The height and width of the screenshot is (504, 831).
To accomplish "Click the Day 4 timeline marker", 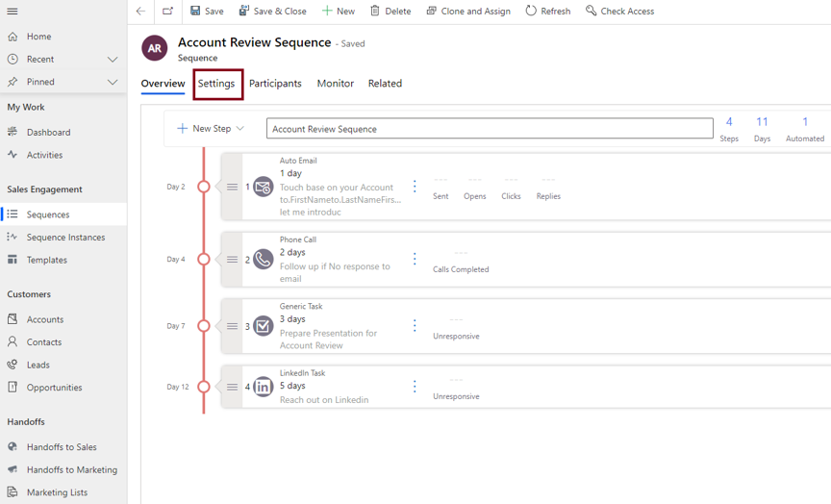I will (204, 259).
